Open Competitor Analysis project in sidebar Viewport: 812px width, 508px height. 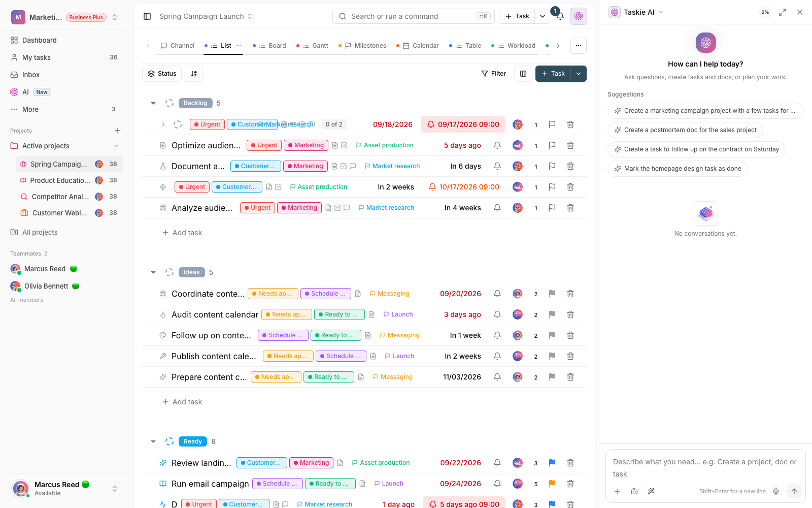(70, 197)
